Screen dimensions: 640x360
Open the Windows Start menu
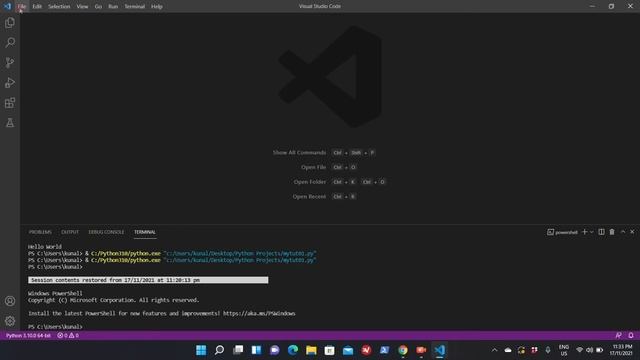201,350
